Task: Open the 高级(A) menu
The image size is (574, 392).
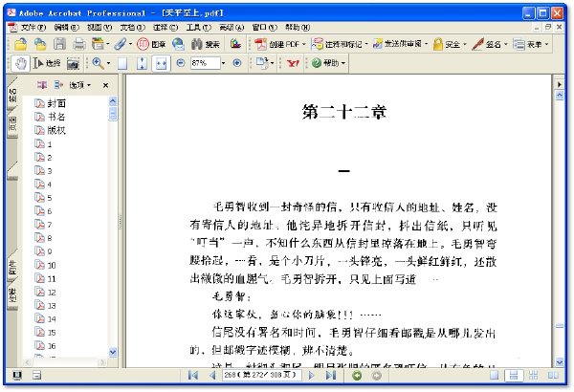Action: click(232, 27)
